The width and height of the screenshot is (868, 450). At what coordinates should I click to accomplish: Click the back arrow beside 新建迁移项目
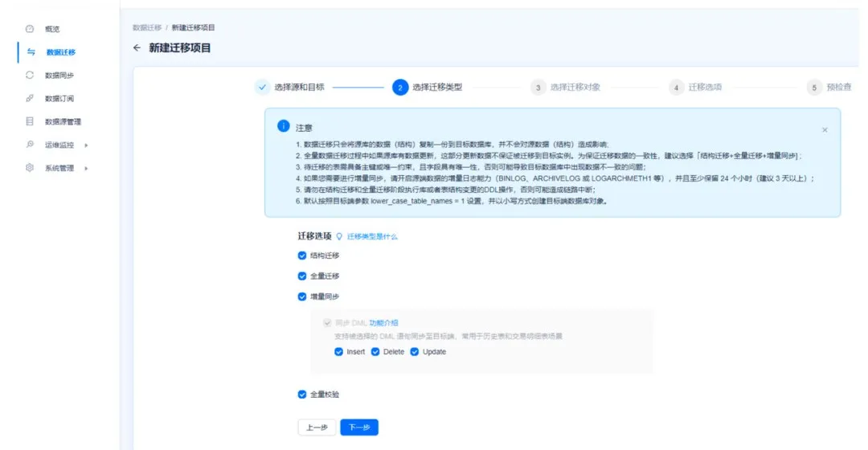pyautogui.click(x=137, y=48)
